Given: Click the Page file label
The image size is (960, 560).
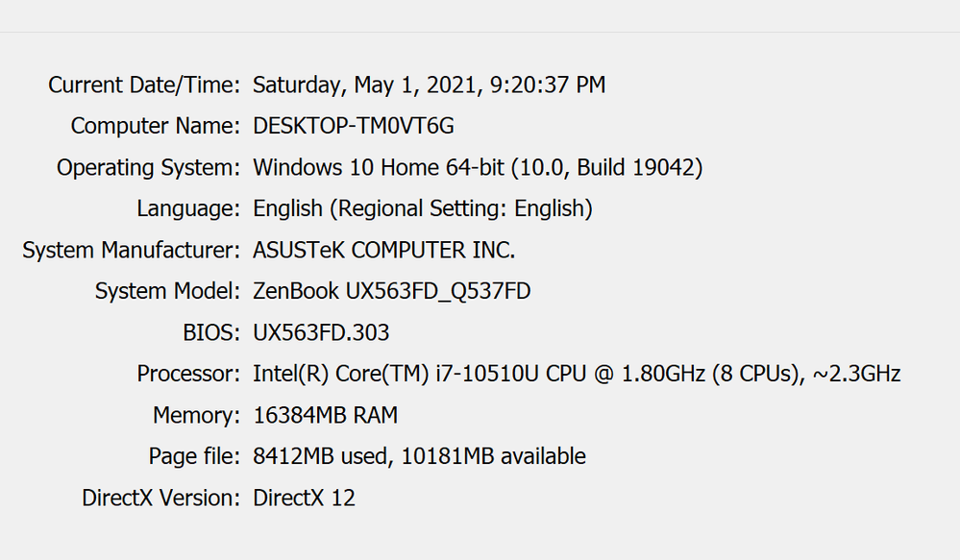Looking at the screenshot, I should click(194, 456).
